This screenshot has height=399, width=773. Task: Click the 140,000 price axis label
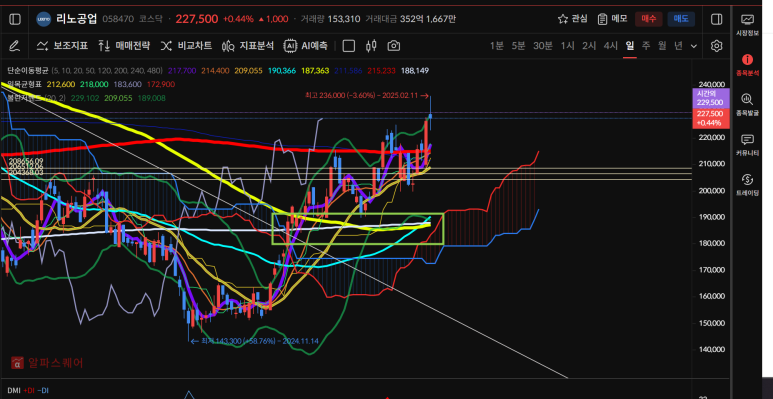point(711,349)
